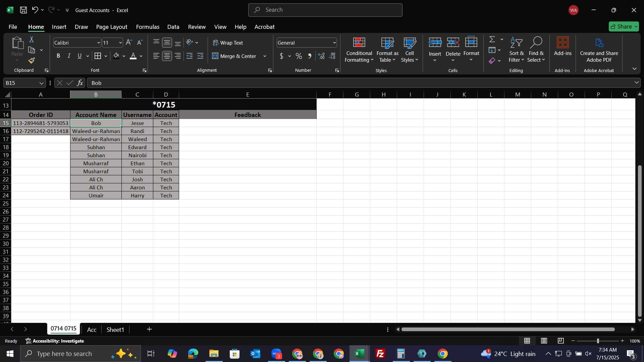Open the Add-ins gallery
644x362 pixels.
[x=562, y=47]
